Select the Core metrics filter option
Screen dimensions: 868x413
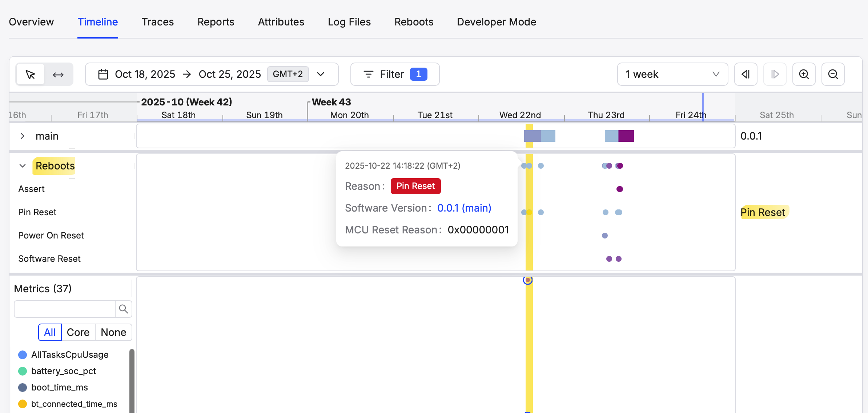(78, 332)
